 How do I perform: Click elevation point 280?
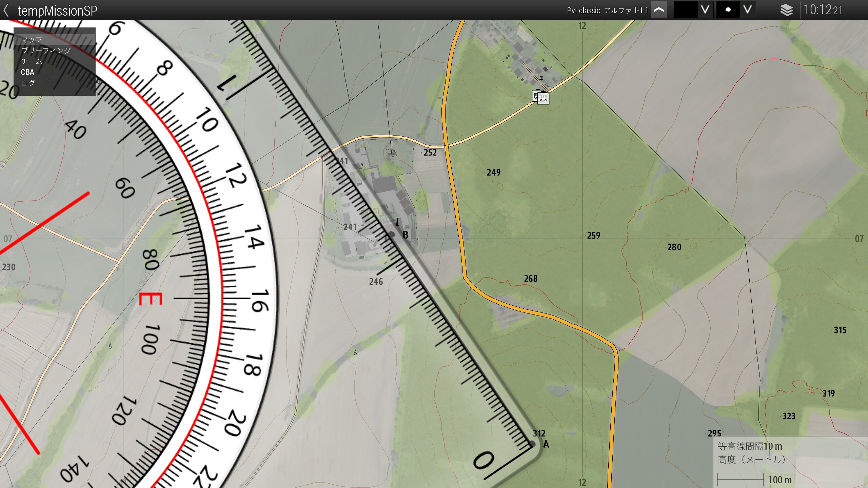[x=674, y=247]
